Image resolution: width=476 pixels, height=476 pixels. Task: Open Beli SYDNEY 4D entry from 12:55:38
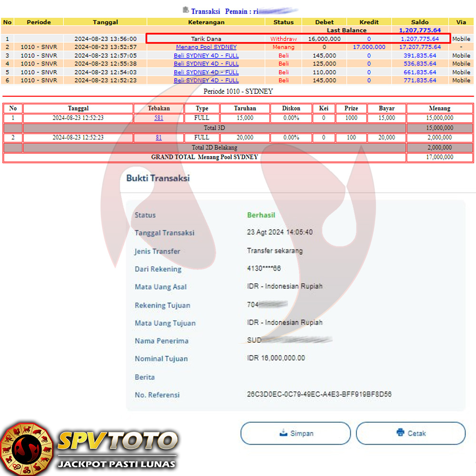pyautogui.click(x=206, y=64)
